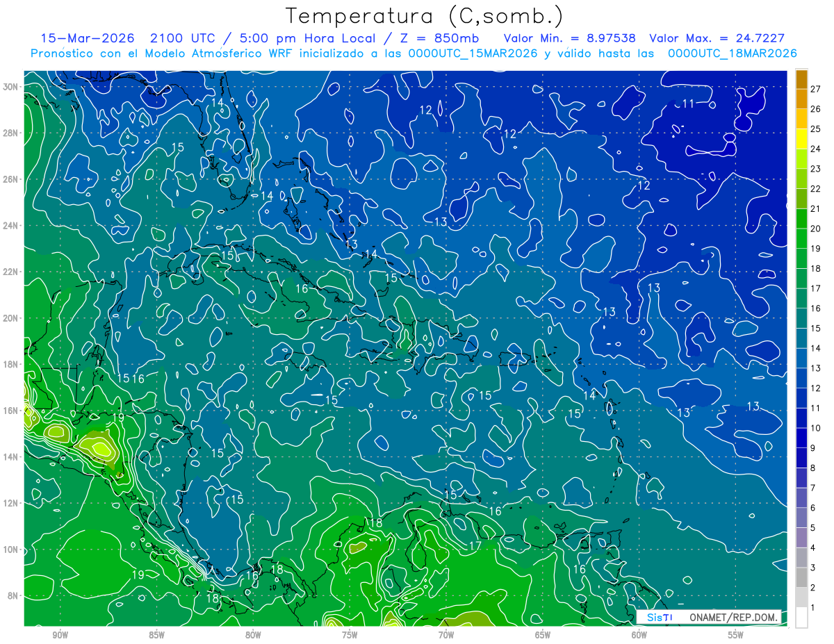Click the color scale label '7'
Screen dimensions: 834x644
tap(812, 488)
